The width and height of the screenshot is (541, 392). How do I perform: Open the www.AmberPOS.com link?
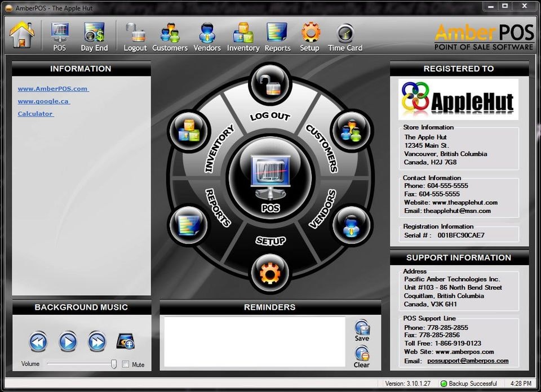52,88
